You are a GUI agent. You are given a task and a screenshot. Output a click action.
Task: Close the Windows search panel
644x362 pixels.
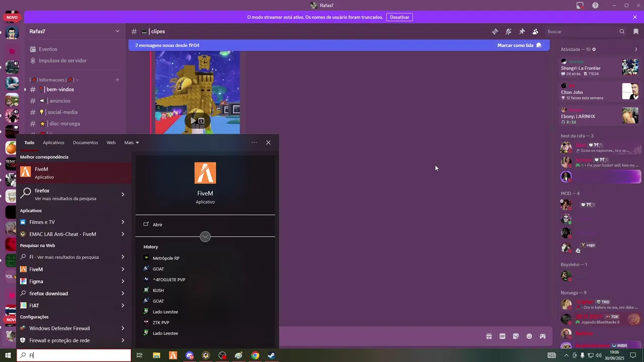pos(268,142)
